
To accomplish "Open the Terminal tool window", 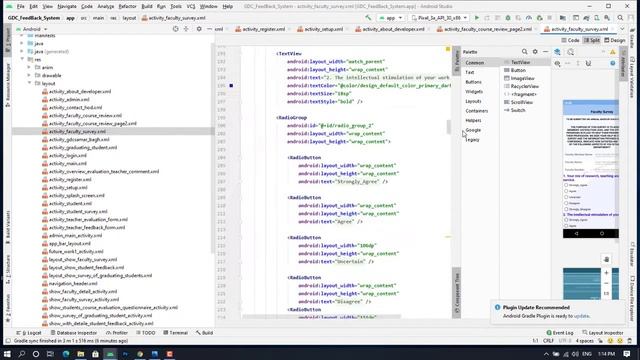I will 175,333.
